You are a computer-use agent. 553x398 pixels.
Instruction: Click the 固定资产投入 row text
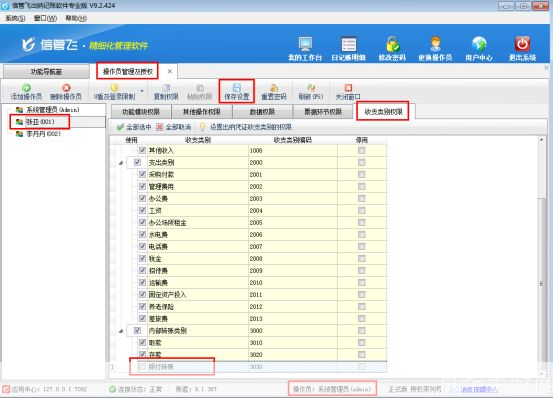[x=167, y=294]
